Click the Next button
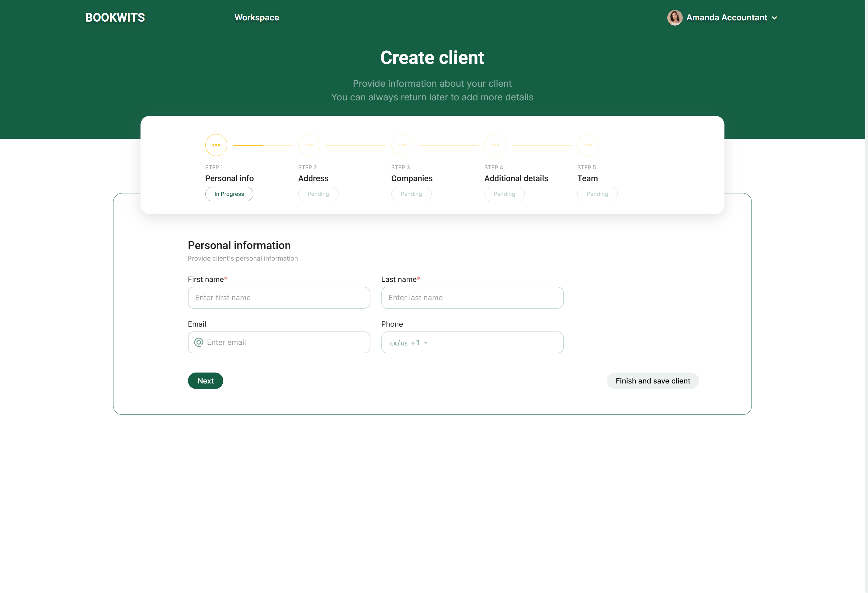The height and width of the screenshot is (593, 868). [205, 381]
